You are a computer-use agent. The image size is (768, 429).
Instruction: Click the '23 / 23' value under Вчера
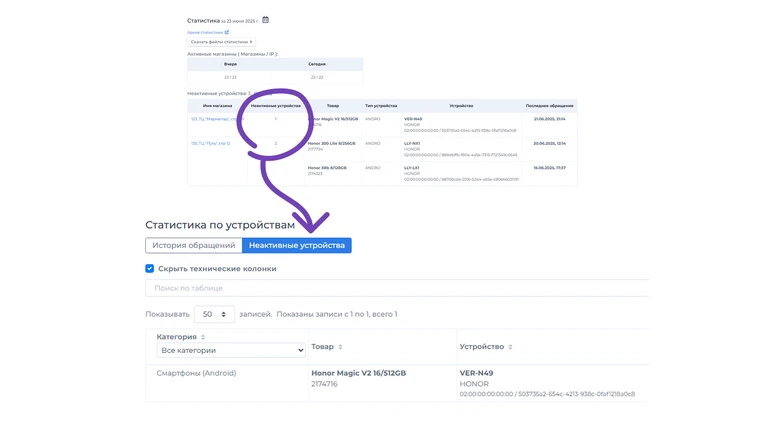[230, 77]
